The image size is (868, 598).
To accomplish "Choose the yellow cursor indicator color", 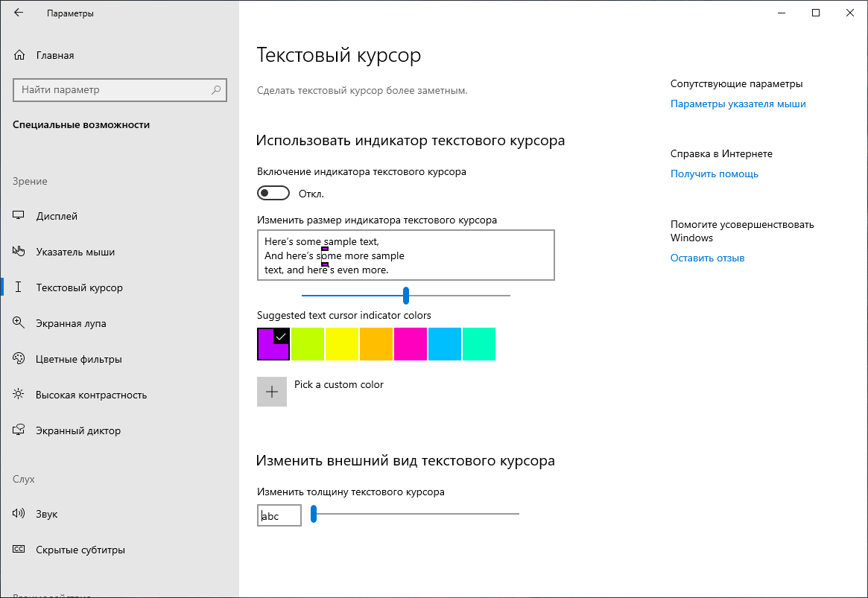I will tap(342, 344).
